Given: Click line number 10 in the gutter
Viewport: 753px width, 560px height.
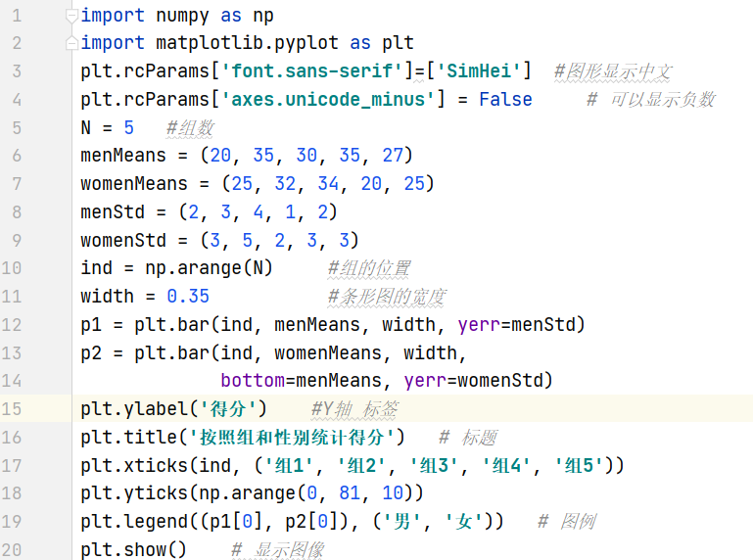Looking at the screenshot, I should pyautogui.click(x=12, y=268).
